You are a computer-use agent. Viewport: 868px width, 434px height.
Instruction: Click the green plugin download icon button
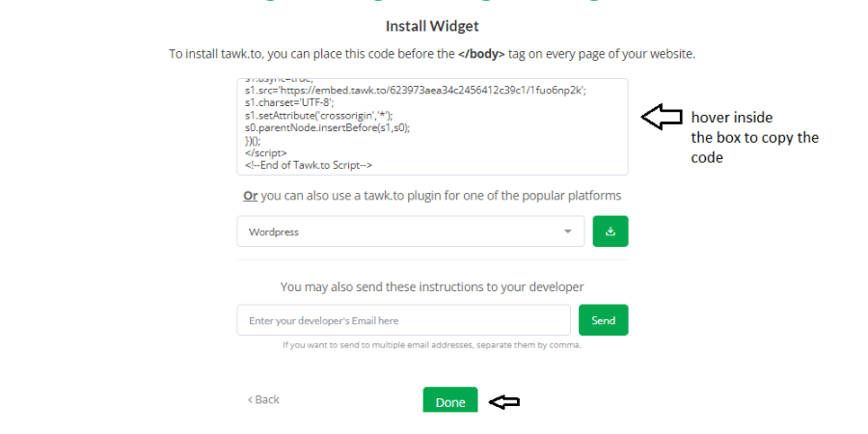[610, 231]
